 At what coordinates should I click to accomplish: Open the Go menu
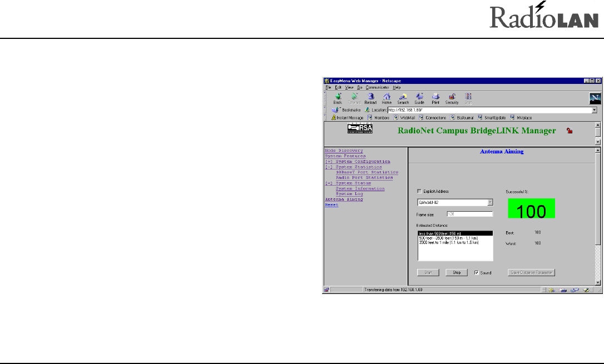tap(359, 87)
